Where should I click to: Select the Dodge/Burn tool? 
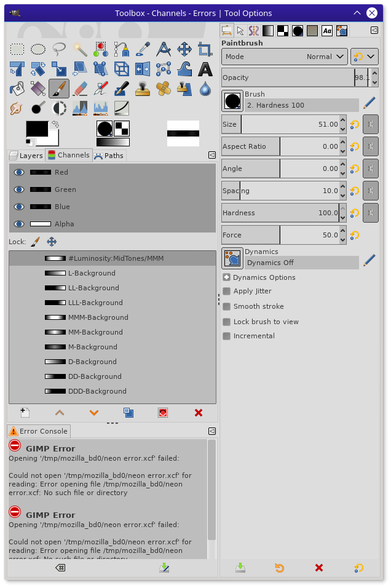point(38,109)
